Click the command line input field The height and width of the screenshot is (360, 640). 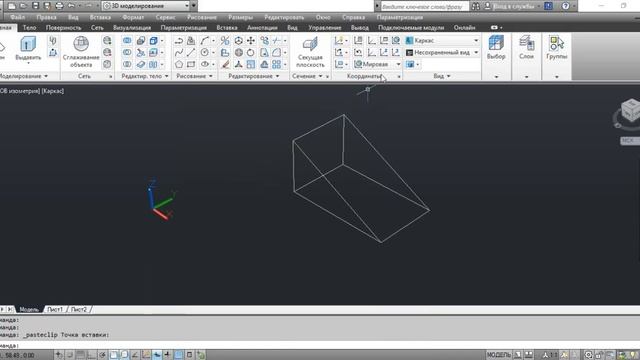tap(320, 345)
